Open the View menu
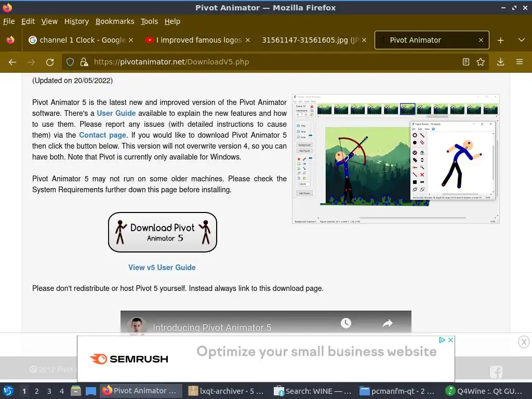Viewport: 532px width, 399px height. tap(49, 21)
